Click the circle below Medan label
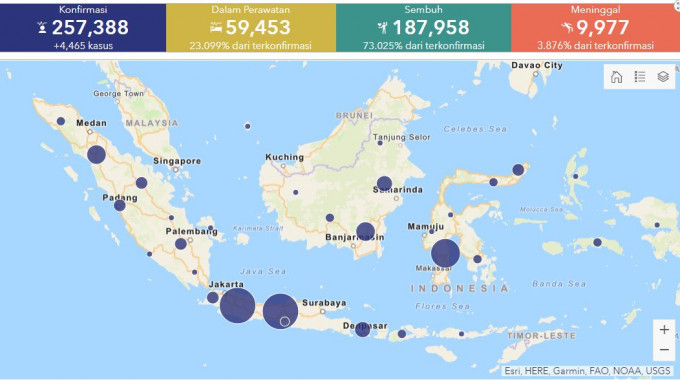680x380 pixels. [96, 154]
